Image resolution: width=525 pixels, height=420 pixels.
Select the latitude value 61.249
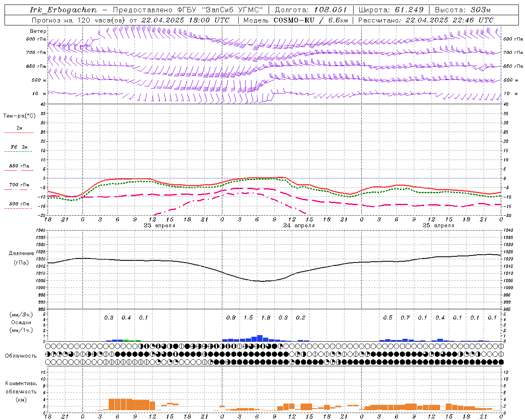409,10
